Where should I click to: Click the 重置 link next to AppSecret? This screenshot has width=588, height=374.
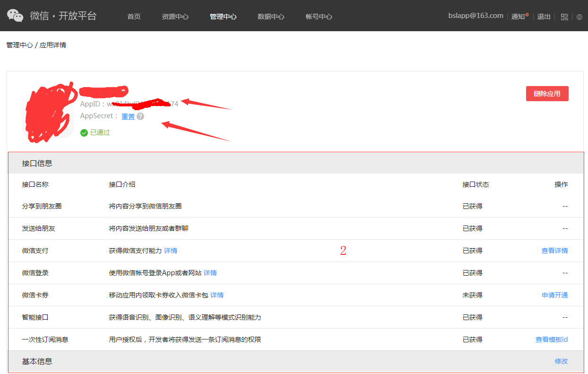128,116
